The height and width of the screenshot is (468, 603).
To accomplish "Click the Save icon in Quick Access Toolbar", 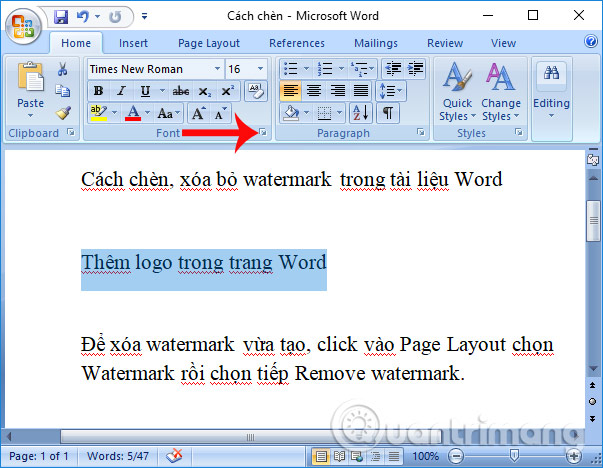I will pos(61,17).
